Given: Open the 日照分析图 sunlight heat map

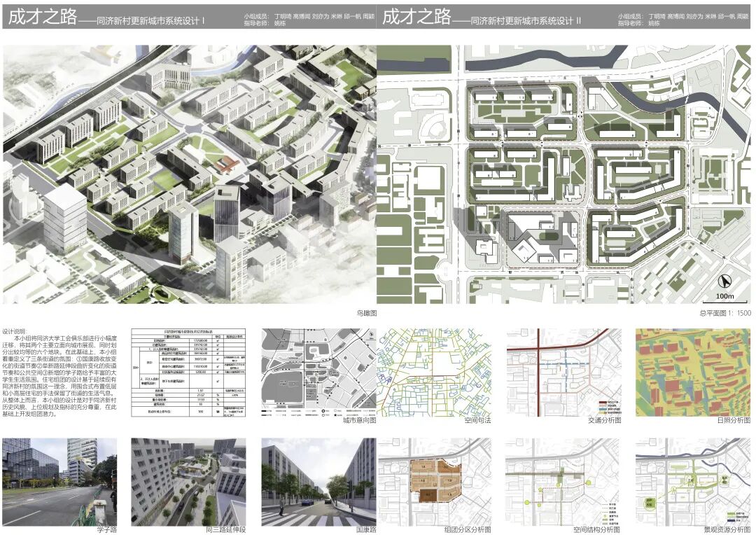Looking at the screenshot, I should click(693, 373).
